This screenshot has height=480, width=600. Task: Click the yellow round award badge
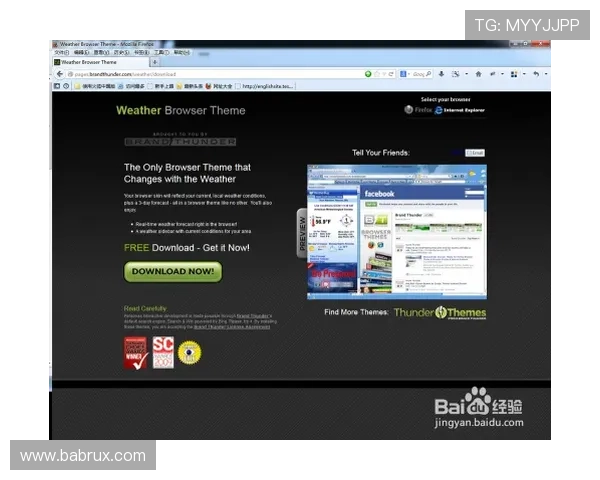pos(189,351)
